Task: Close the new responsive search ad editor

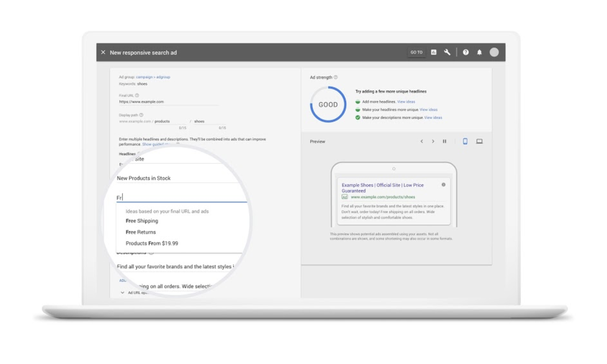Action: 103,52
